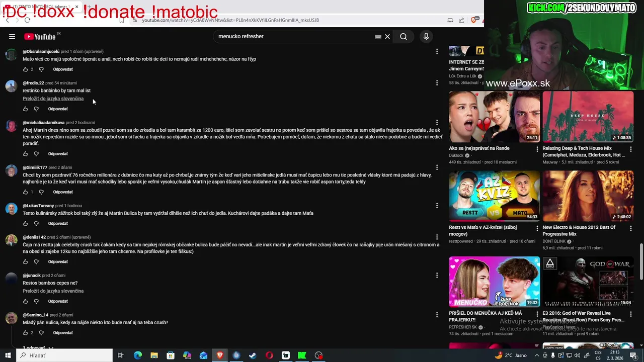Open the YouTube guide hamburger menu

(12, 36)
